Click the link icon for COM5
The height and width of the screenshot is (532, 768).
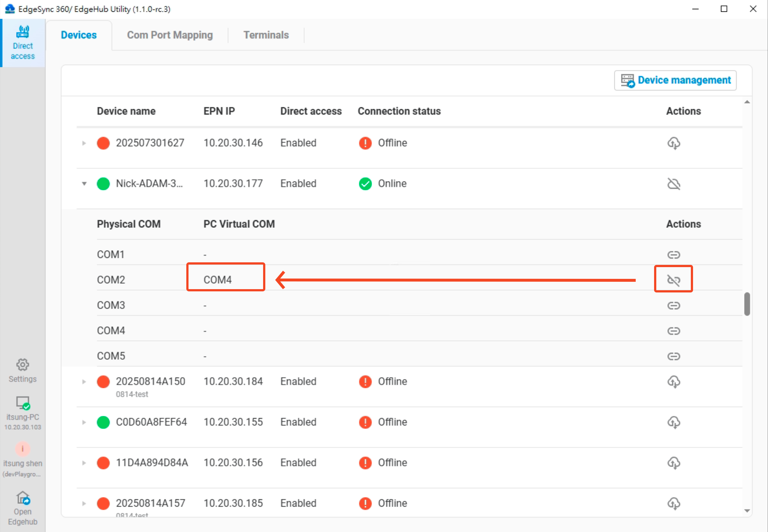pyautogui.click(x=674, y=356)
